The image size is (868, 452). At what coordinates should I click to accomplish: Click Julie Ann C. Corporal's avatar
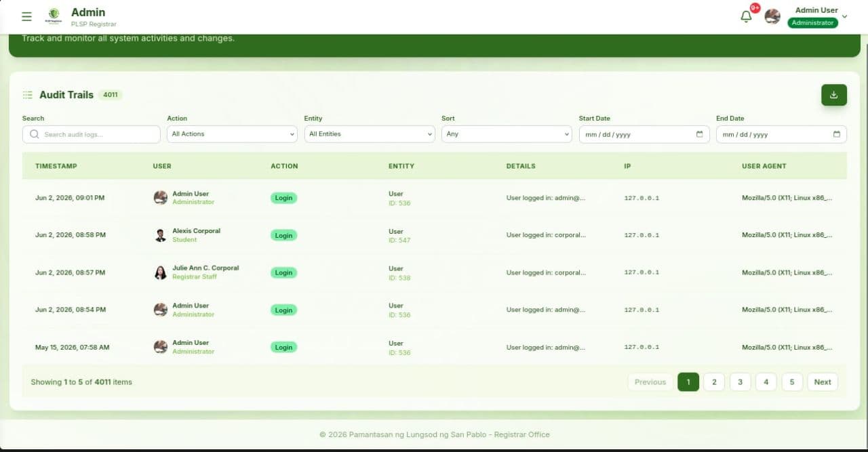pyautogui.click(x=161, y=272)
